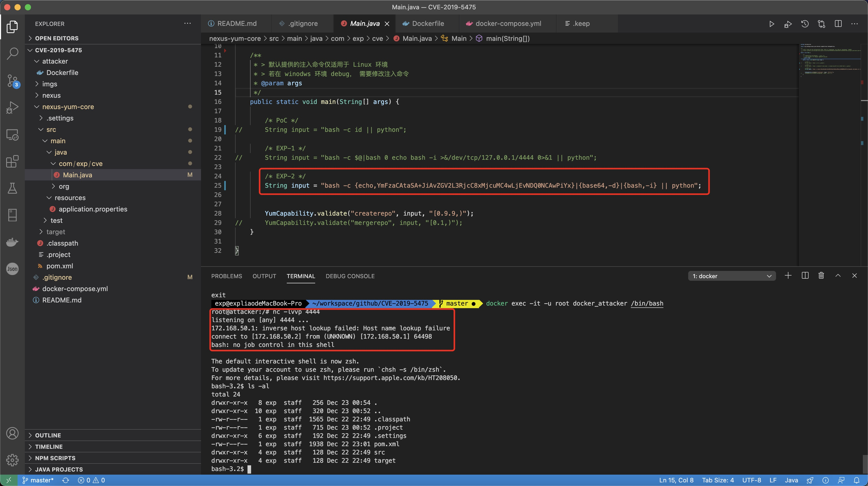Open Source Control view with 3 changes

tap(12, 81)
